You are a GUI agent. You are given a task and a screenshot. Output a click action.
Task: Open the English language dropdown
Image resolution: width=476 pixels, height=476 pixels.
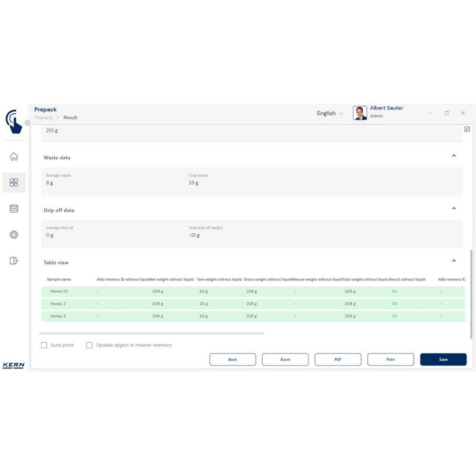coord(330,113)
